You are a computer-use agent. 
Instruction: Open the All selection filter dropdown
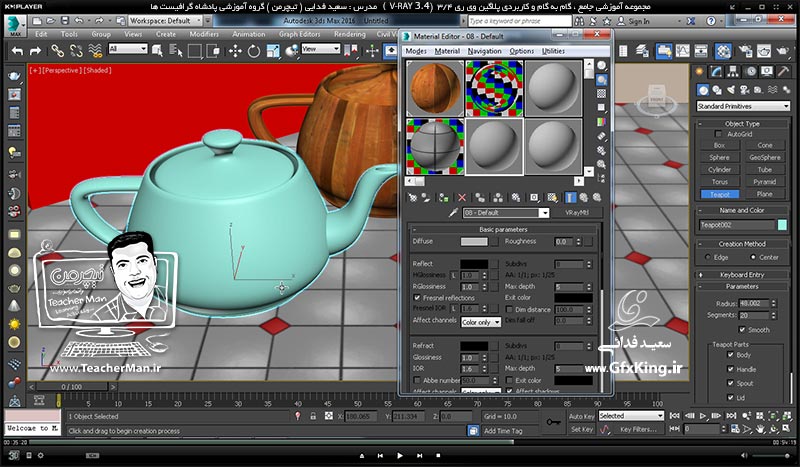tap(128, 49)
